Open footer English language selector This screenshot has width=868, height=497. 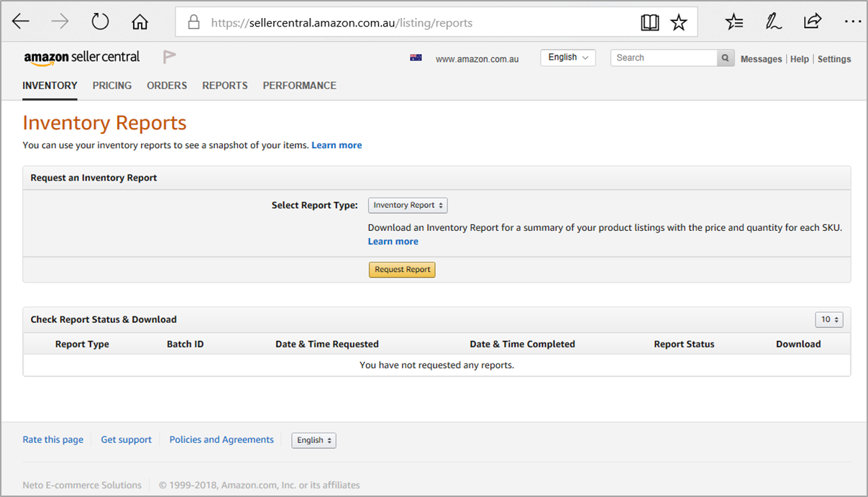(x=314, y=440)
